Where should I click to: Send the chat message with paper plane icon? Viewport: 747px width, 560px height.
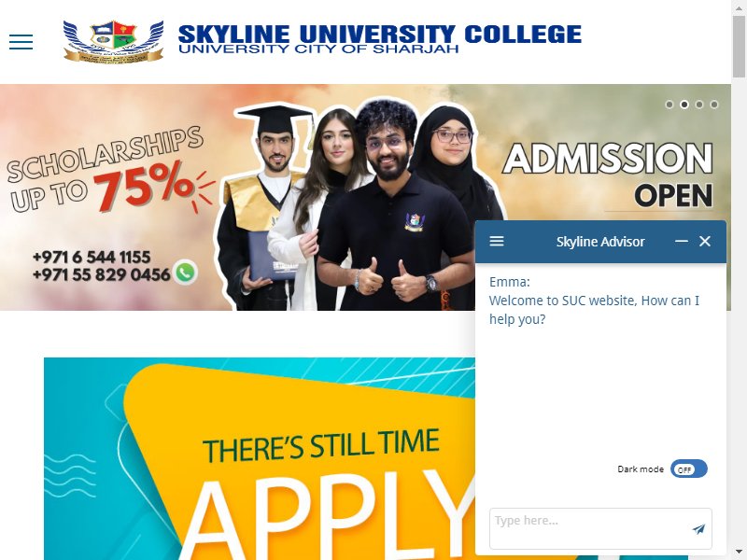point(698,529)
